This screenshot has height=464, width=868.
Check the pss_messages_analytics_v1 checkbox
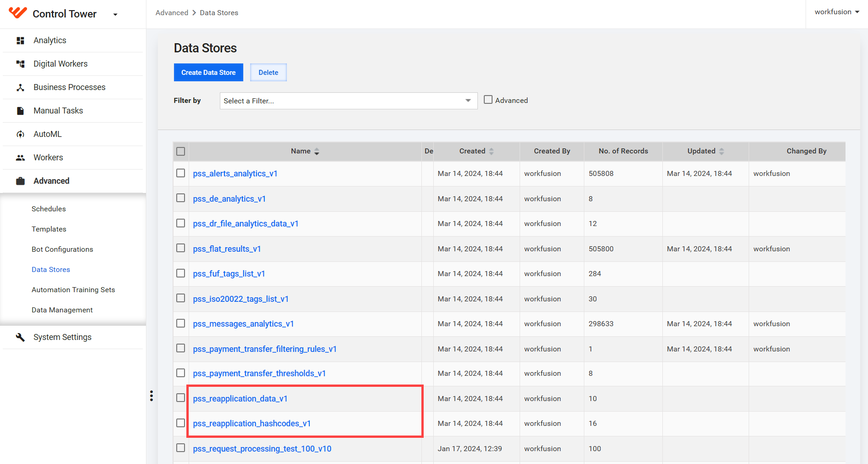point(181,323)
